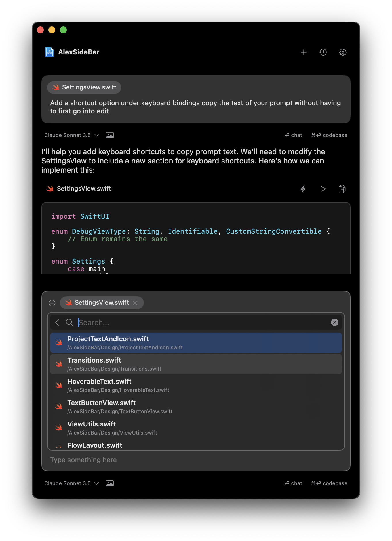Click the Swift icon beside Transitions.swift
Screen dimensions: 392x541
click(59, 364)
